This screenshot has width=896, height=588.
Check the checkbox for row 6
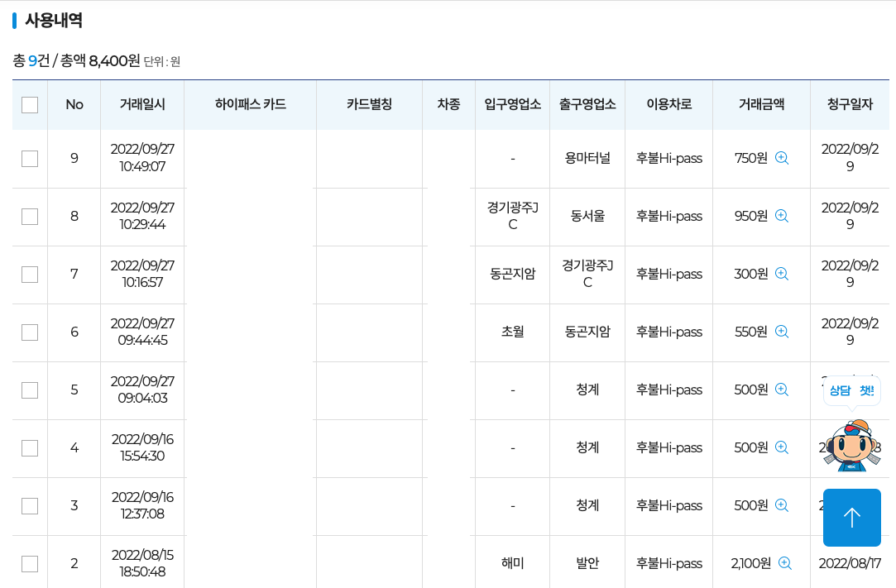click(30, 332)
